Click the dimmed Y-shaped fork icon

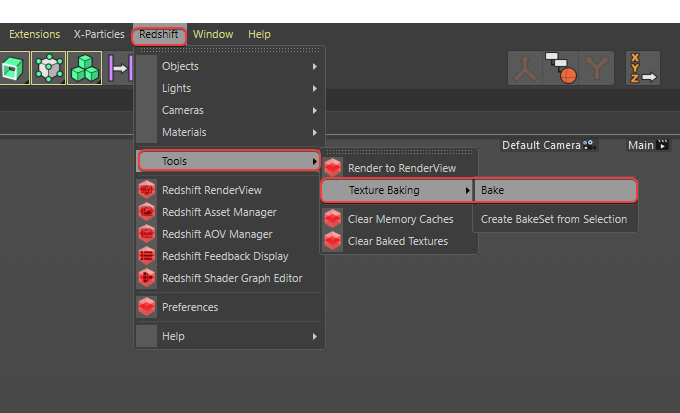(x=596, y=68)
